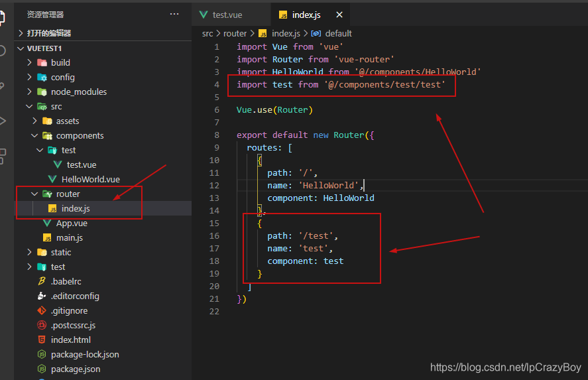
Task: Open HelloWorld.vue in the file tree
Action: [x=90, y=179]
